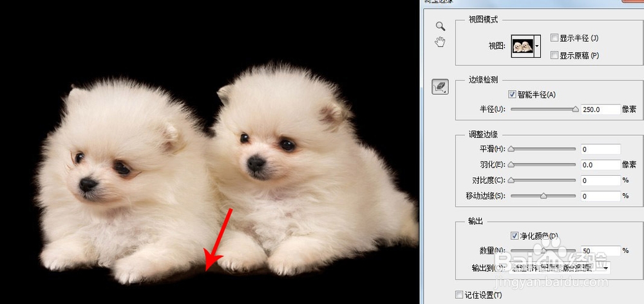This screenshot has width=644, height=304.
Task: Click the 平滑(H) slider handle
Action: 511,149
